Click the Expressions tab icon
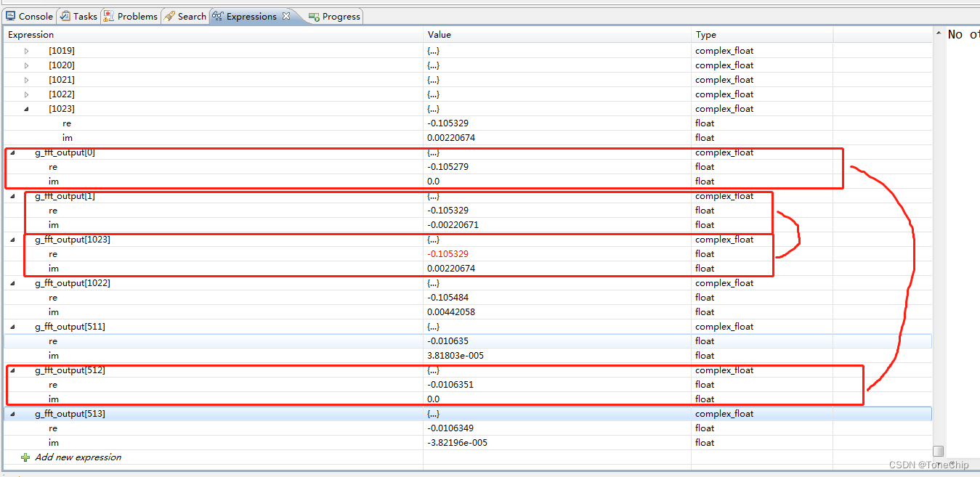Screen dimensions: 980x477 (217, 16)
